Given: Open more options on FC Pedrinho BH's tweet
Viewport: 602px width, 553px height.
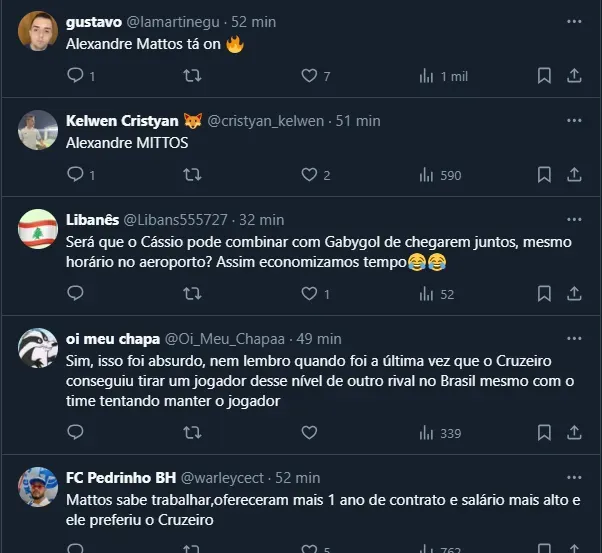Looking at the screenshot, I should 574,478.
